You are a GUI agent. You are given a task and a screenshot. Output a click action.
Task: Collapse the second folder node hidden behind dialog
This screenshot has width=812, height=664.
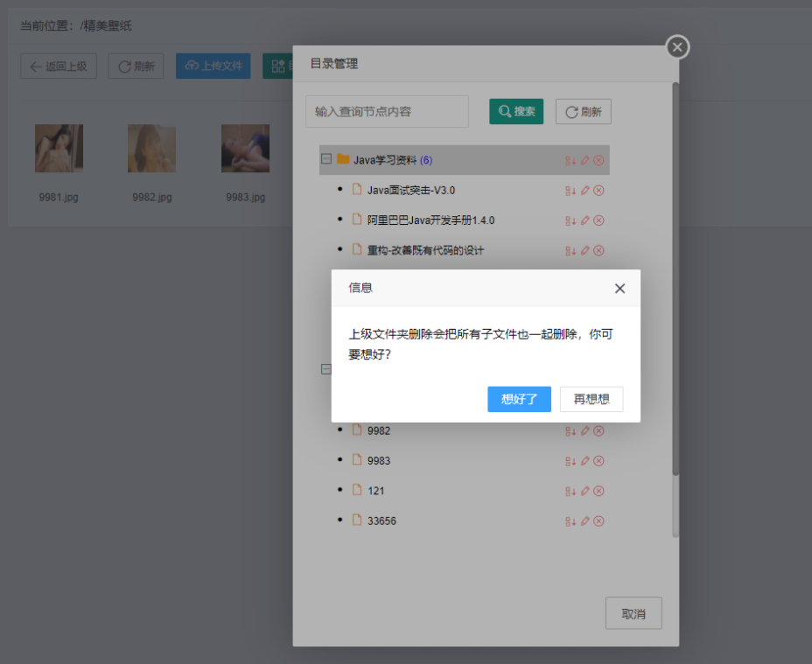[326, 369]
